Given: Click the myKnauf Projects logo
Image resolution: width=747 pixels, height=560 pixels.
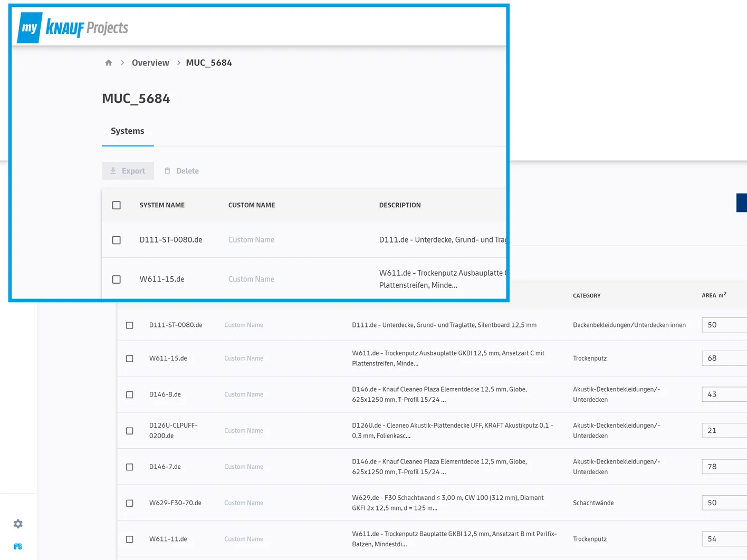Looking at the screenshot, I should [73, 28].
